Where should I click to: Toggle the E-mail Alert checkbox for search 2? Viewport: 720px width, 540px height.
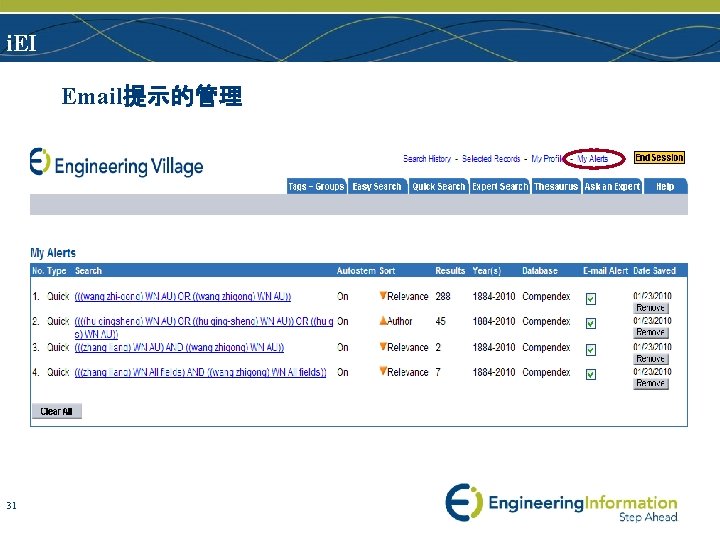[591, 323]
